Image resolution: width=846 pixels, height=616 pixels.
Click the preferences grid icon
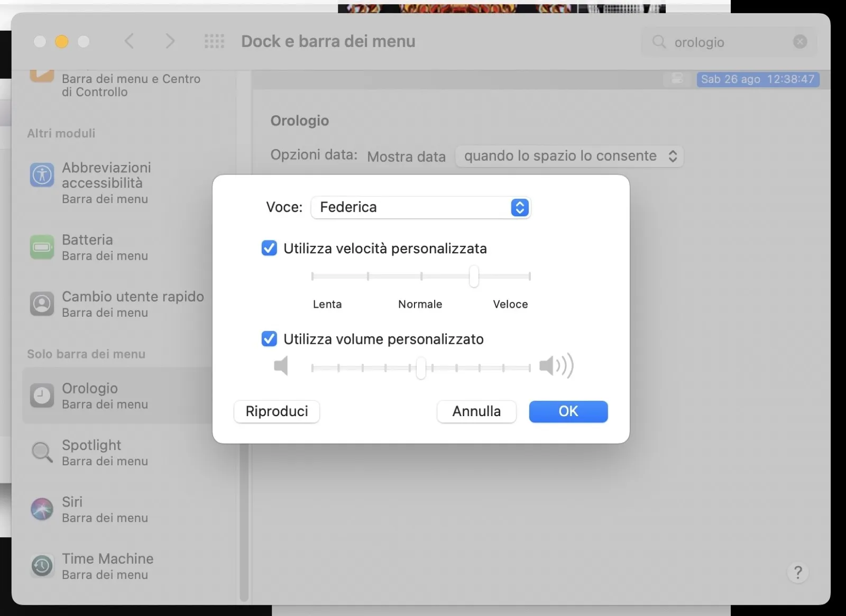pos(214,41)
